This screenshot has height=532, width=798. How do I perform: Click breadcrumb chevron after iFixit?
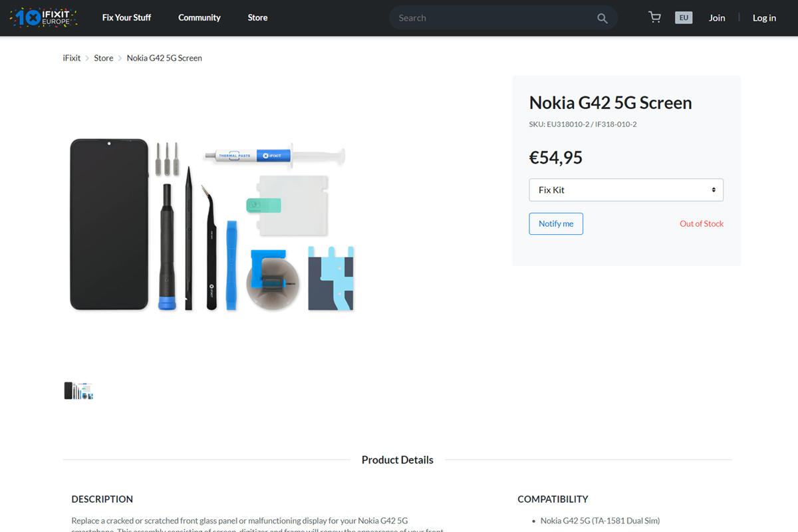87,59
